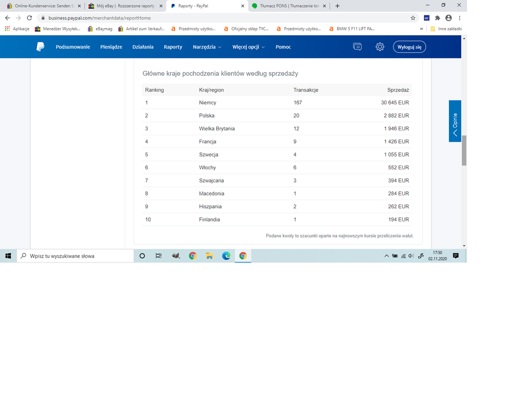Open File Explorer from the taskbar
The width and height of the screenshot is (532, 394).
209,256
